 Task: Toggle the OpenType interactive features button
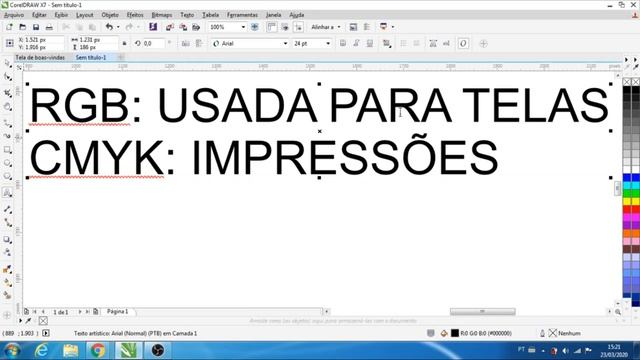(463, 43)
